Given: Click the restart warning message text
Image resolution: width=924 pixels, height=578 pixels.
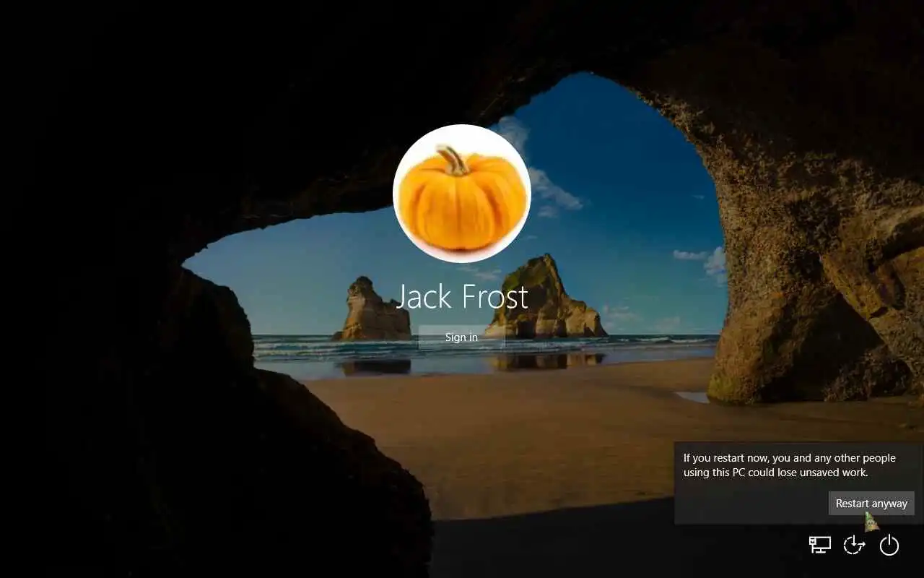Looking at the screenshot, I should [x=790, y=465].
